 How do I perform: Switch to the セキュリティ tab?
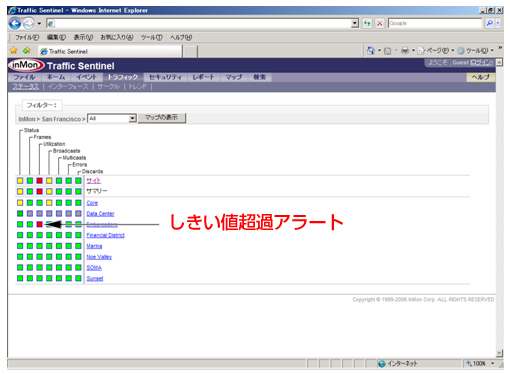[x=165, y=77]
